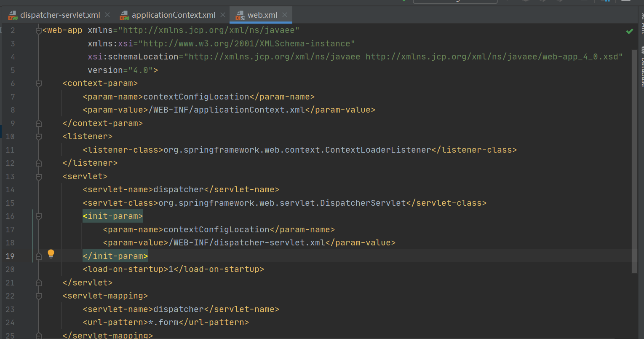Click the green inspections checkmark above the scrollbar
The height and width of the screenshot is (339, 644).
click(630, 31)
